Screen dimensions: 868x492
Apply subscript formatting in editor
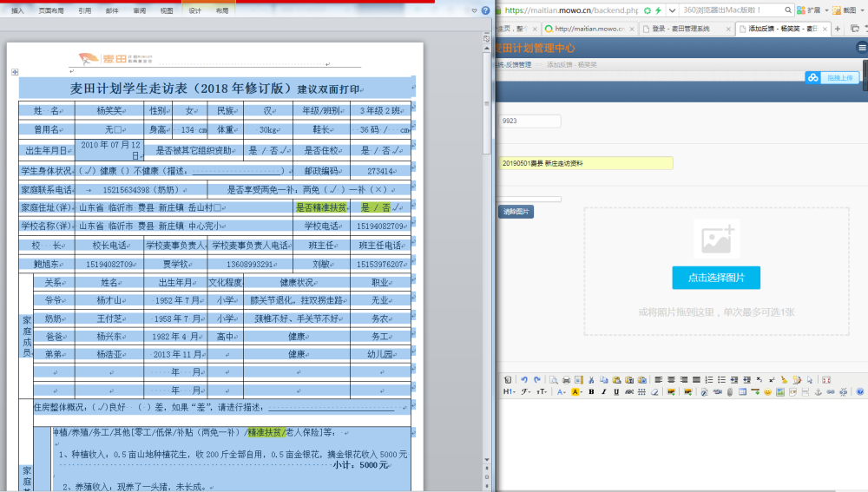[759, 380]
